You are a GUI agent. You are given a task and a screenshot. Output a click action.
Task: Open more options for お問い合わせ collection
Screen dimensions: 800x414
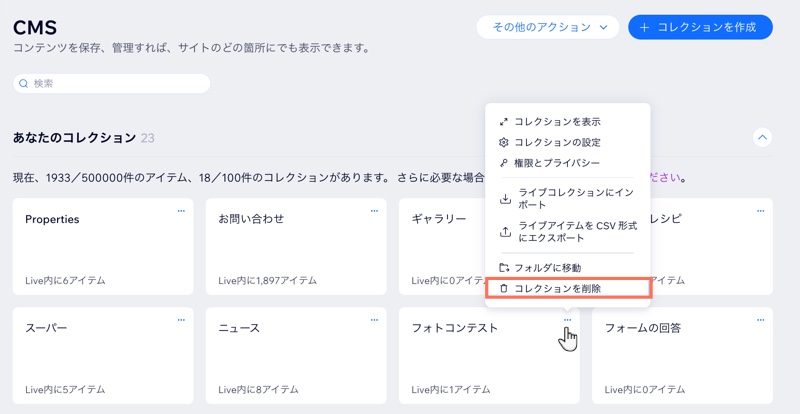point(374,211)
